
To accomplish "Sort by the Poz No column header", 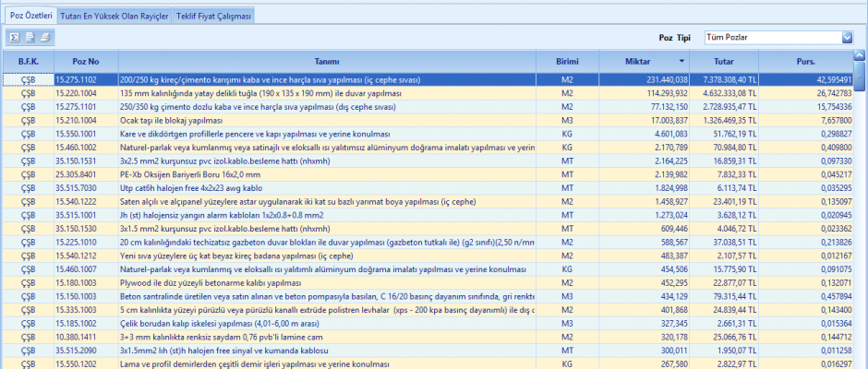I will point(85,61).
